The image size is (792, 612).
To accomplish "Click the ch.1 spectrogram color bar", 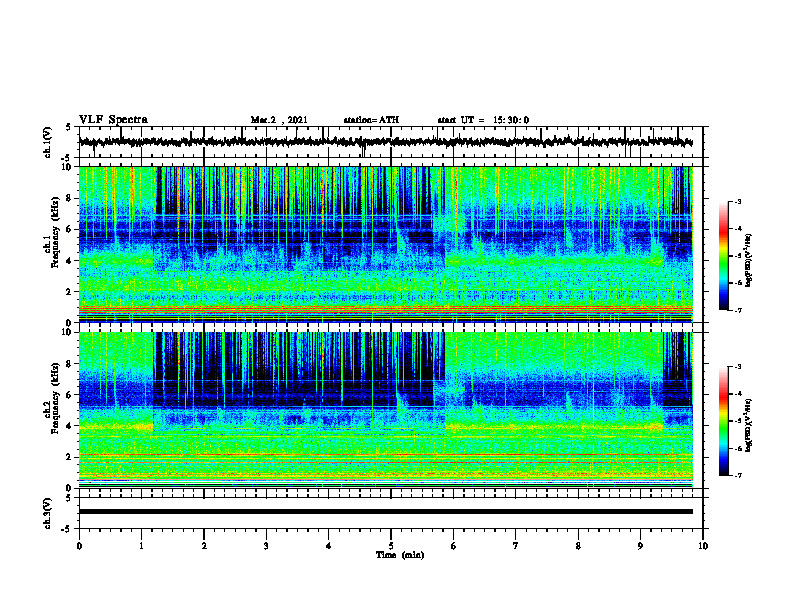I will [724, 256].
